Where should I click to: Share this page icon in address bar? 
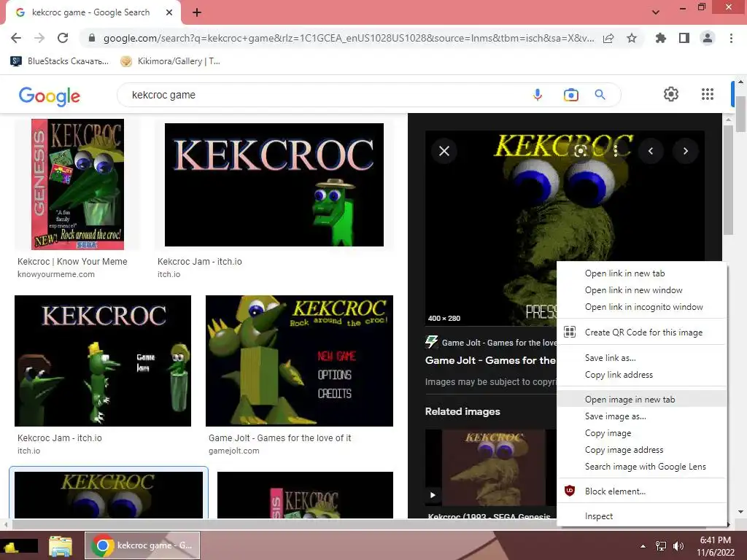click(x=608, y=38)
